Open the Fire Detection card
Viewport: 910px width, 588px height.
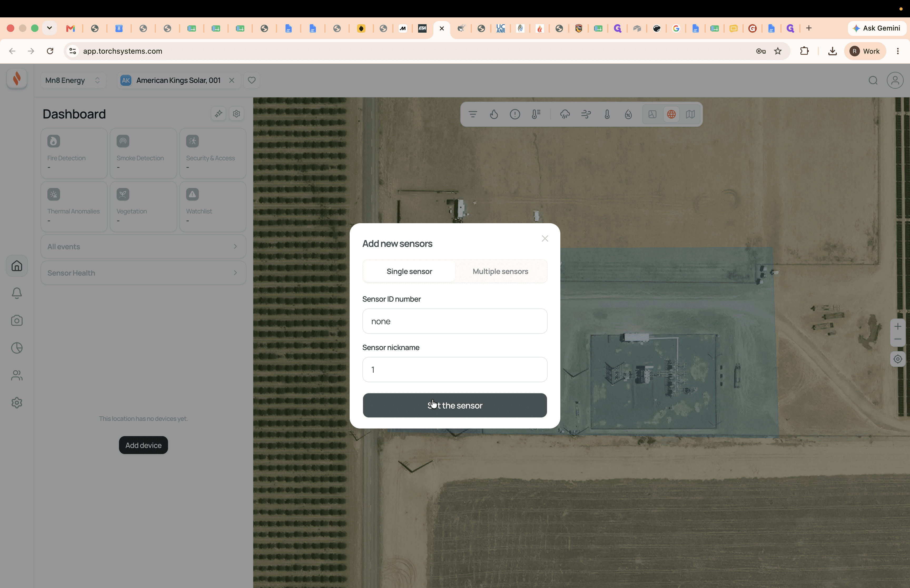(74, 153)
